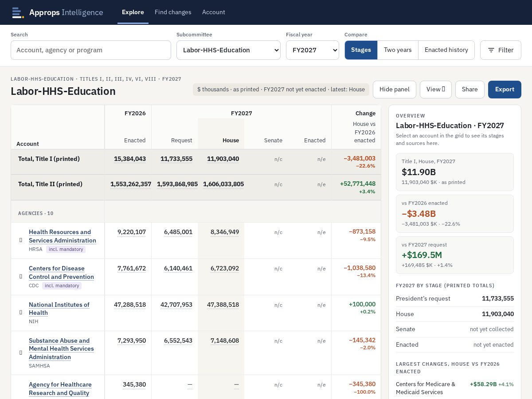Expand the Substance Abuse and Mental Health row

pyautogui.click(x=21, y=352)
